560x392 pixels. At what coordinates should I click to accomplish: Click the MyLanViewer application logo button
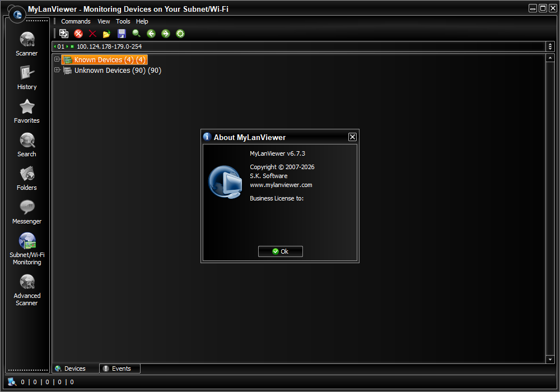click(x=17, y=15)
